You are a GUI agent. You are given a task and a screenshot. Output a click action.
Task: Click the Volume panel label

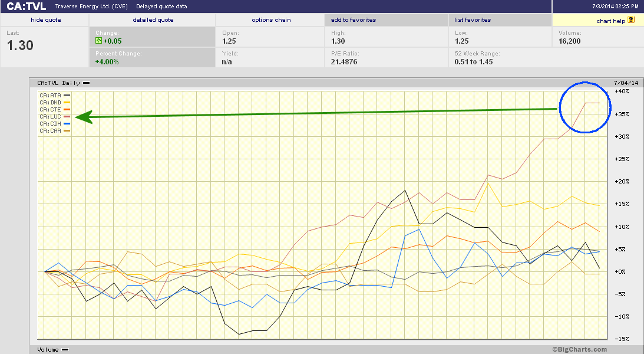(x=48, y=350)
